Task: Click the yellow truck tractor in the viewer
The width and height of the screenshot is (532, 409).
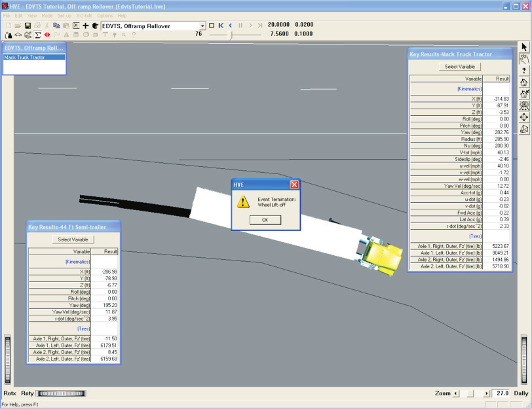Action: tap(383, 257)
